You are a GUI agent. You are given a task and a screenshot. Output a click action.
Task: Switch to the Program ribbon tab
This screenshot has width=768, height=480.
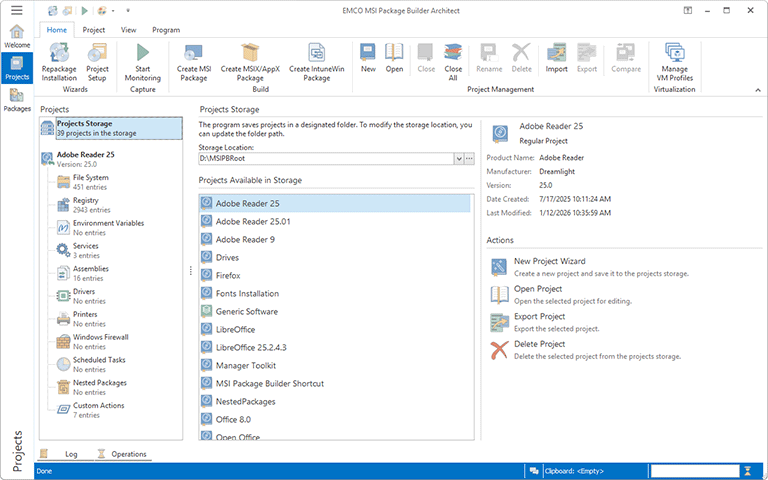click(166, 30)
